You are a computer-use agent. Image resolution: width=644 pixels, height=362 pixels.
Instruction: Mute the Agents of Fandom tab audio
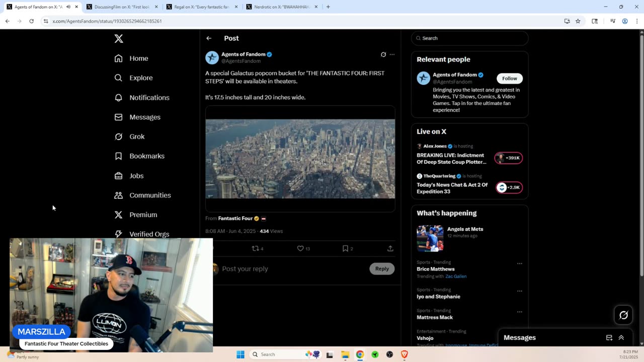(x=68, y=7)
